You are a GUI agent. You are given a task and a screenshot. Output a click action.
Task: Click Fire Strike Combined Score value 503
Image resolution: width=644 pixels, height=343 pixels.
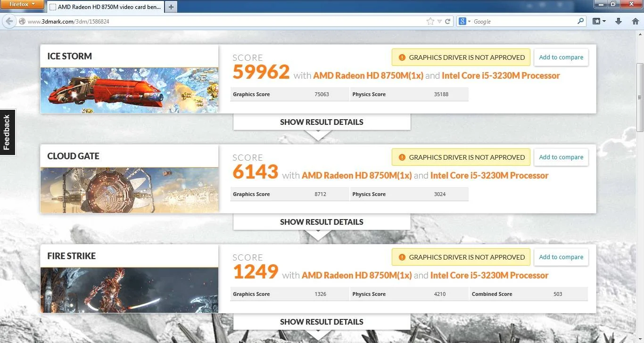(x=558, y=294)
